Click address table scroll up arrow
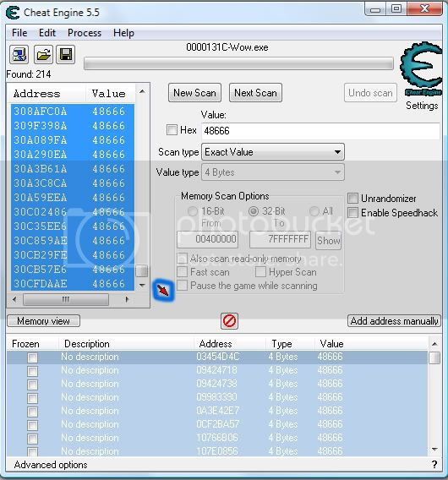Viewport: 448px width, 480px height. coord(434,344)
